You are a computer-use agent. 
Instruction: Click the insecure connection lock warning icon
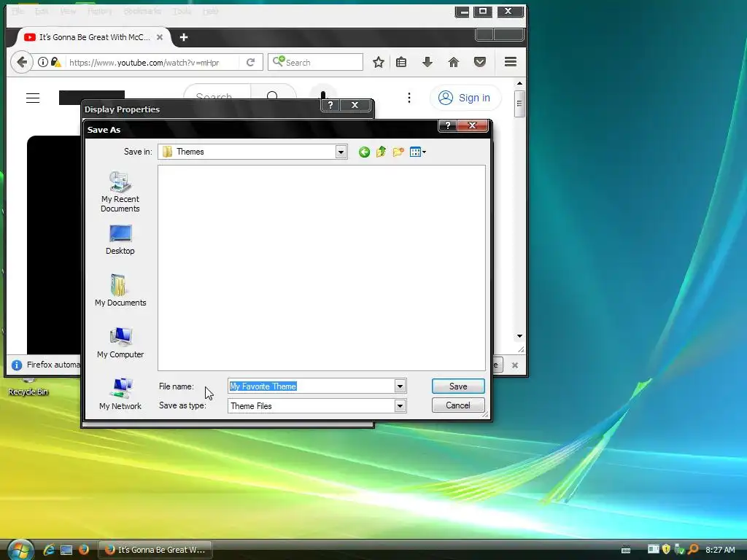(55, 62)
